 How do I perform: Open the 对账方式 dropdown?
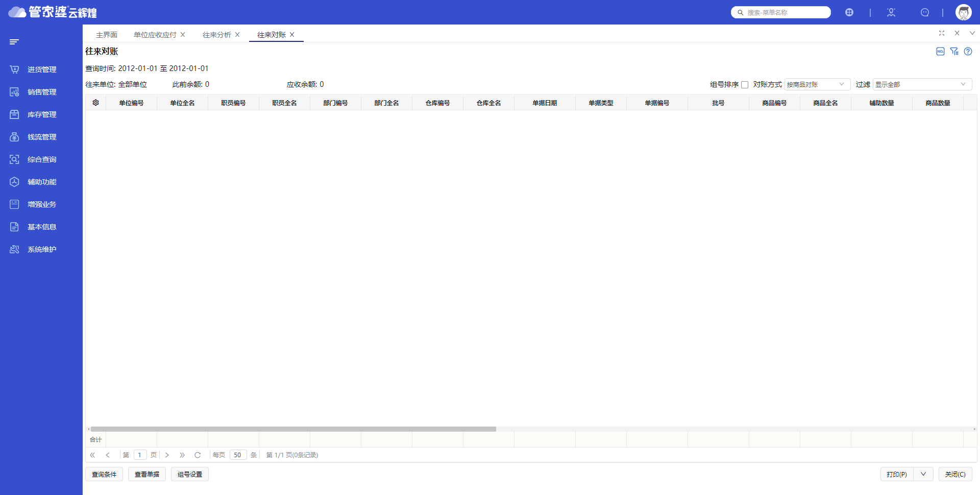coord(817,84)
